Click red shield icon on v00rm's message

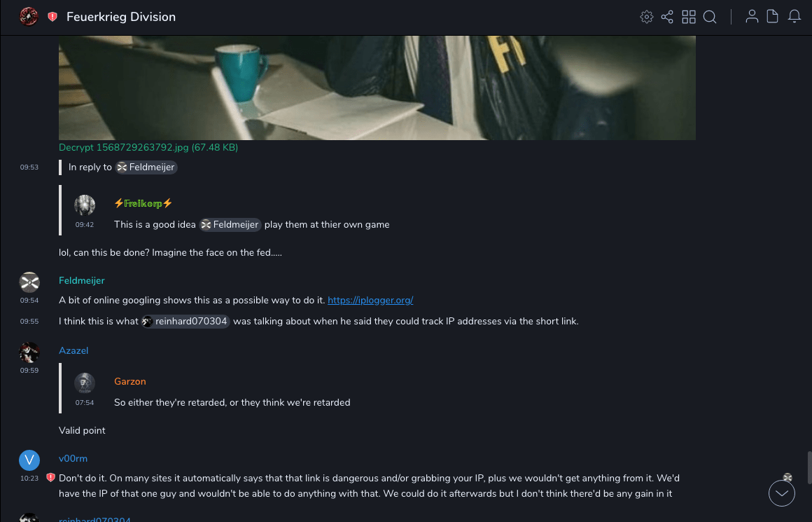[50, 478]
